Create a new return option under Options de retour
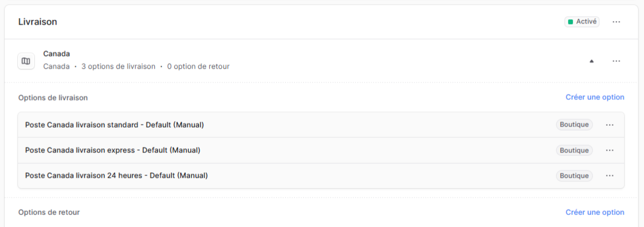This screenshot has height=227, width=644. (x=595, y=212)
